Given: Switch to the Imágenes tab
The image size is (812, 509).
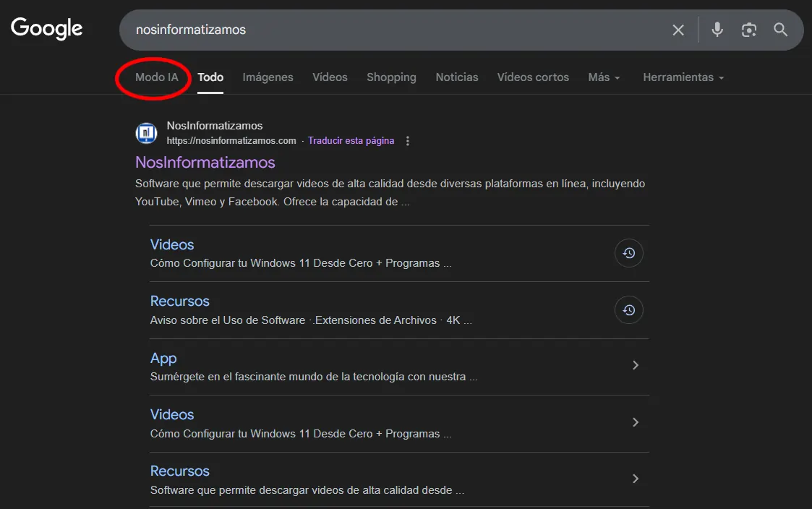Looking at the screenshot, I should 268,77.
